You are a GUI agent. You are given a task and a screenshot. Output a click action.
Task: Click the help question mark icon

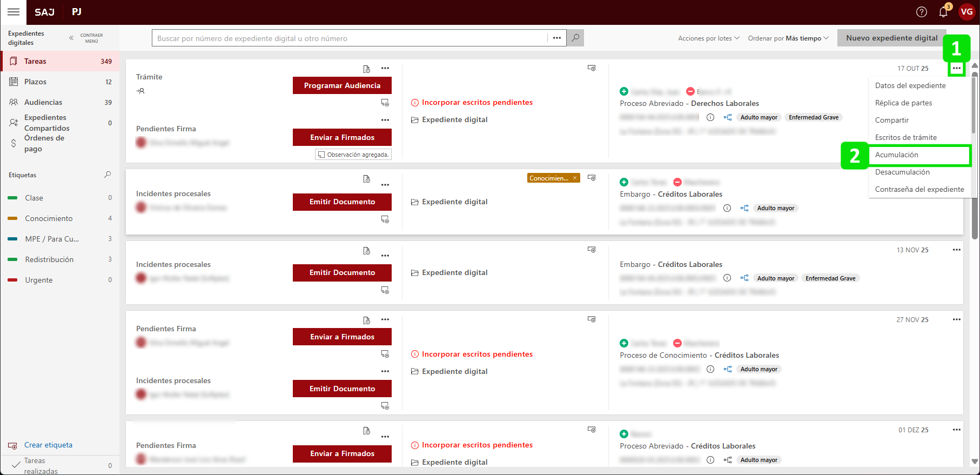(x=922, y=12)
